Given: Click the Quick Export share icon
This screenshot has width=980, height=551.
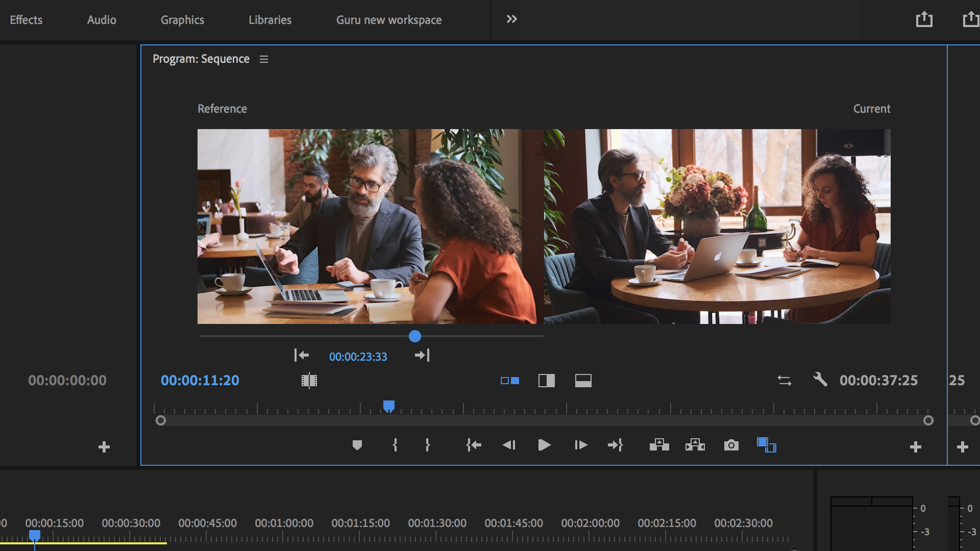Looking at the screenshot, I should (924, 19).
